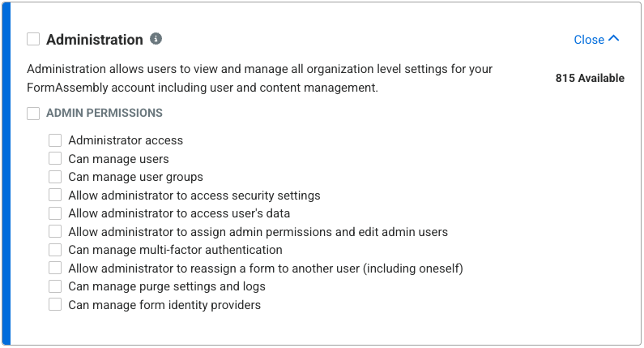
Task: Toggle assign admin permissions and edit admin users
Action: (55, 231)
